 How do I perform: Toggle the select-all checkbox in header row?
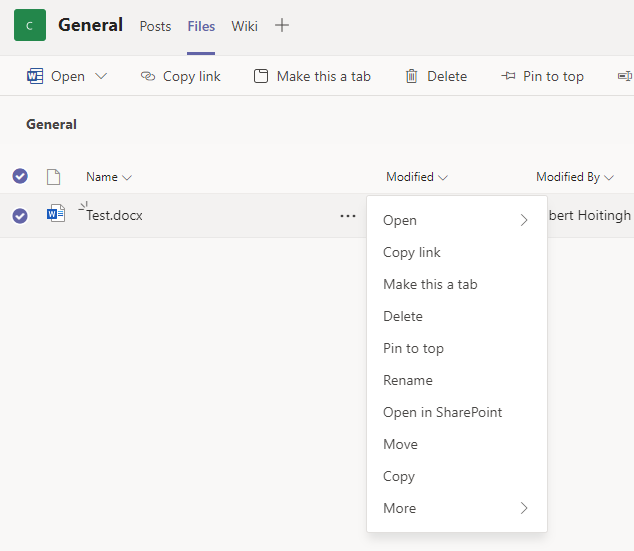[x=20, y=177]
